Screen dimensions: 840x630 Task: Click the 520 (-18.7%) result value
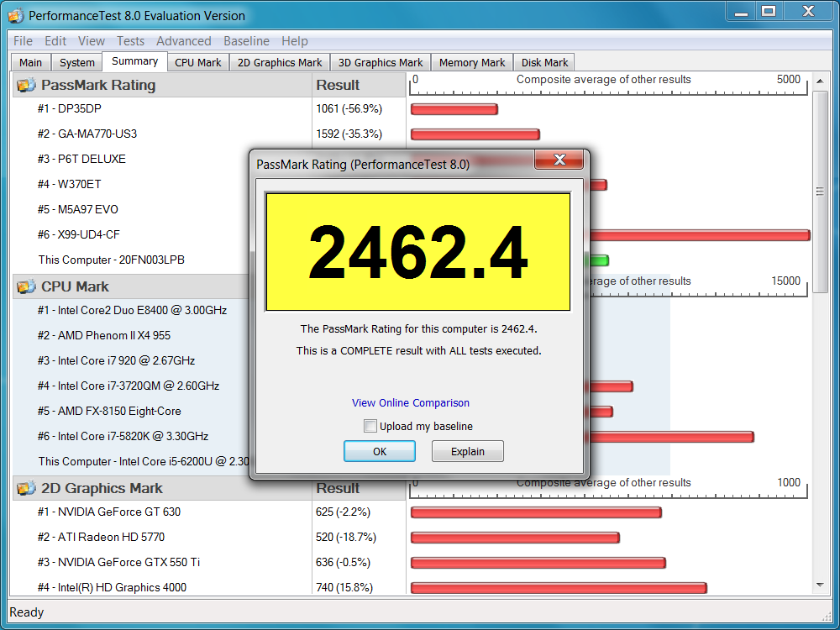coord(346,537)
